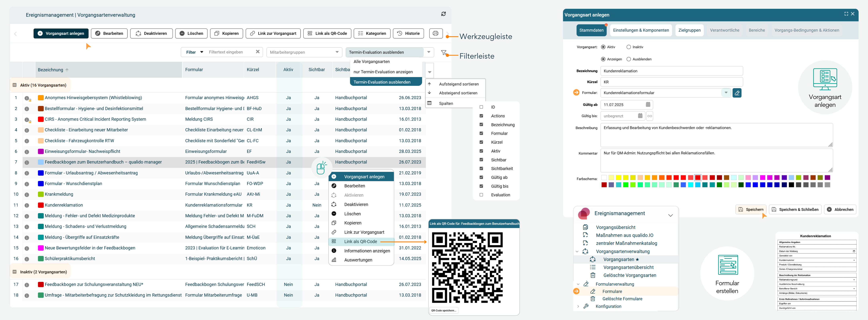The width and height of the screenshot is (868, 320).
Task: Pick the yellow swatch in Farbschema
Action: tap(618, 178)
